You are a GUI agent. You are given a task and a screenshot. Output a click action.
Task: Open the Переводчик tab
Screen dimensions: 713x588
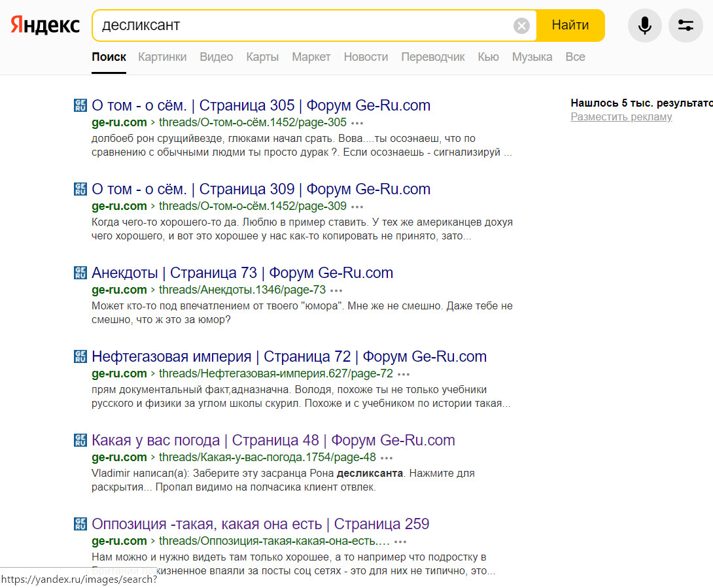click(432, 57)
